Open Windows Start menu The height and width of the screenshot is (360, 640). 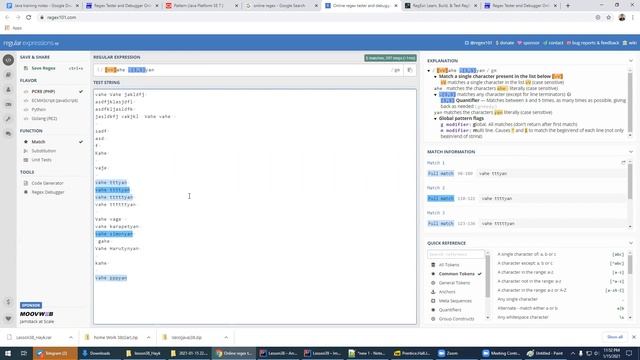[x=8, y=353]
